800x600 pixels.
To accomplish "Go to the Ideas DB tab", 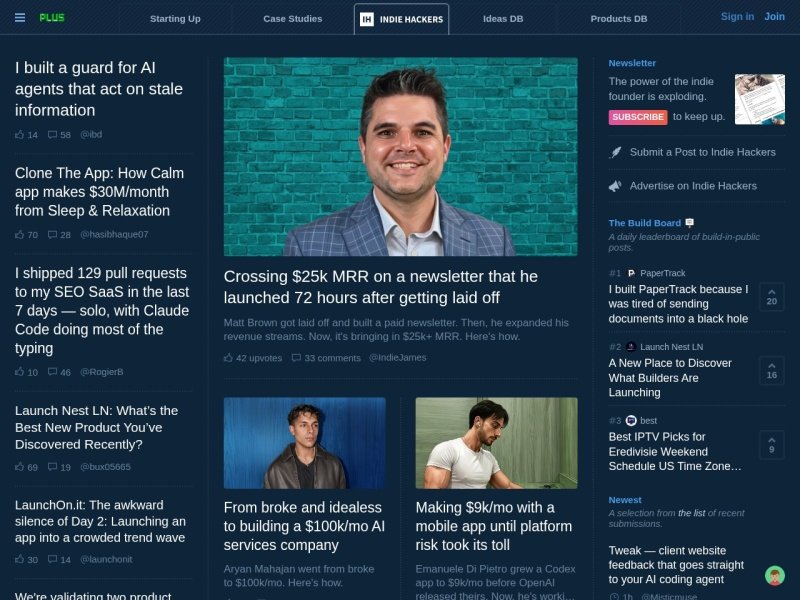I will tap(503, 19).
